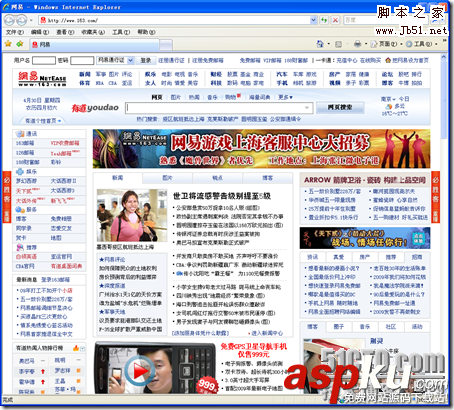Image resolution: width=454 pixels, height=410 pixels.
Task: Click the Home icon in IE command bar
Action: coord(320,44)
